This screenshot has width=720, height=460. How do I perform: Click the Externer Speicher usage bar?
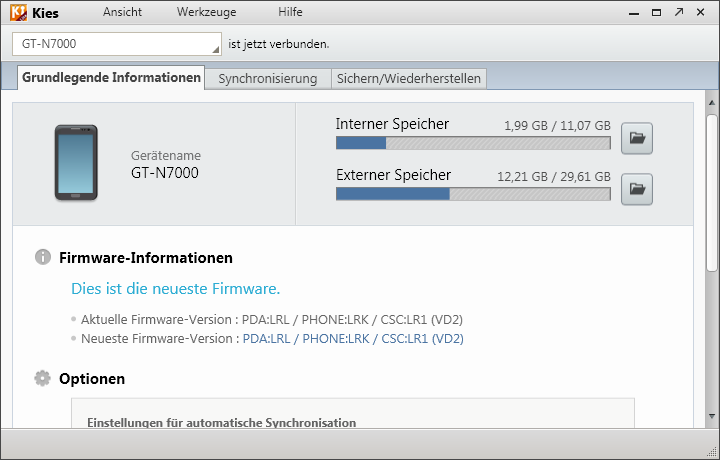(x=473, y=193)
